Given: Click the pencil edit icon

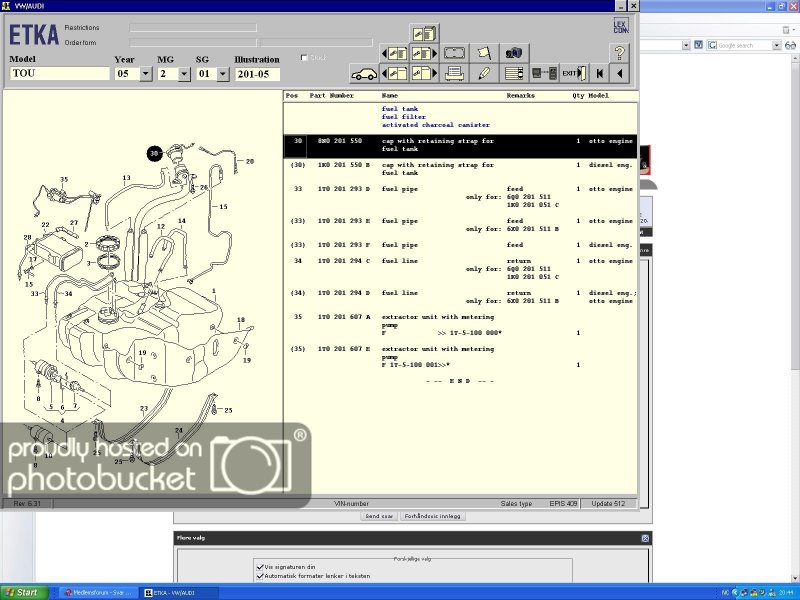Looking at the screenshot, I should pyautogui.click(x=484, y=73).
